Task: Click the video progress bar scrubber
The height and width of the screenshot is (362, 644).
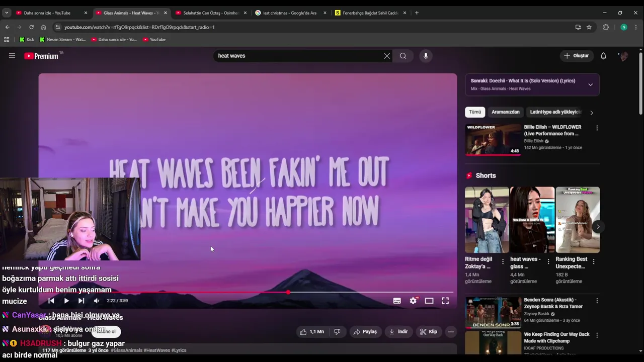Action: point(288,292)
